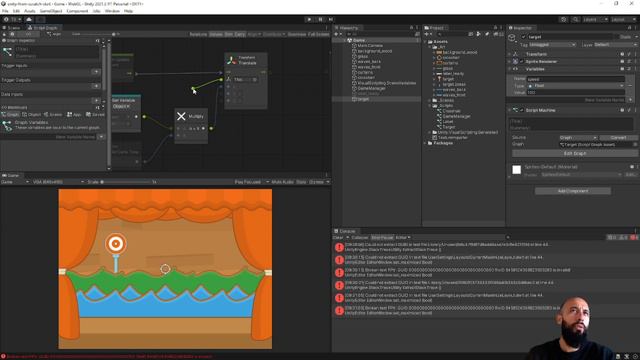Click the Add Component button
640x360 pixels.
[x=573, y=191]
